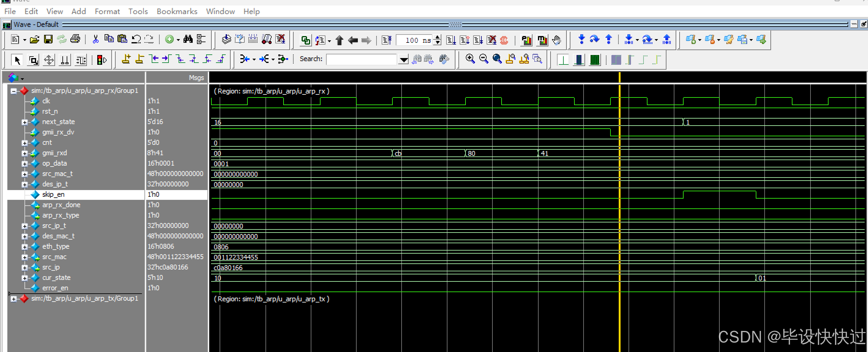Click the Undo arrow icon
The height and width of the screenshot is (352, 868).
tap(136, 40)
